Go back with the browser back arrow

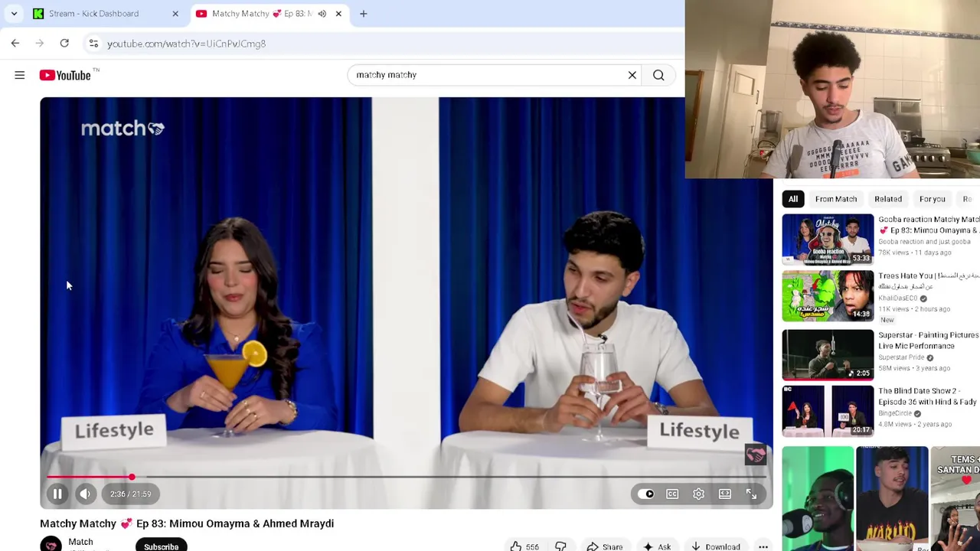tap(15, 44)
